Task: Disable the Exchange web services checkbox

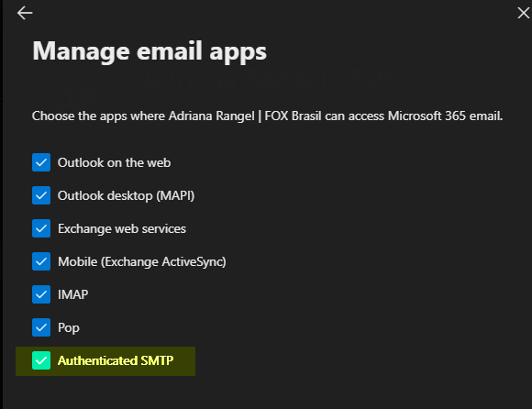Action: (41, 228)
